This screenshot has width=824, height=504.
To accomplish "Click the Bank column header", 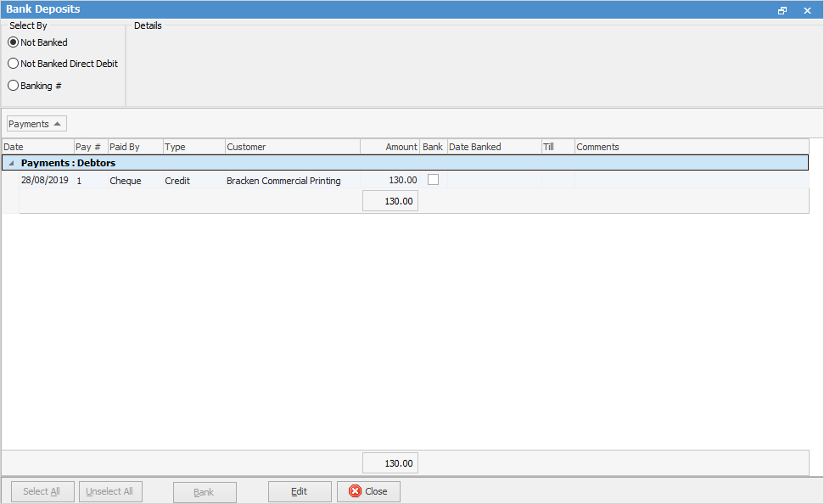I will click(433, 147).
